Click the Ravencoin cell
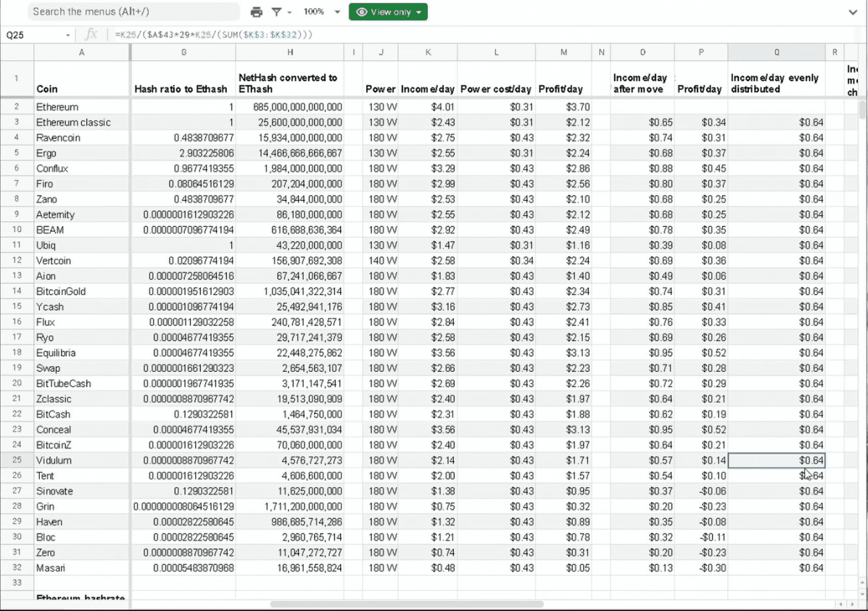The width and height of the screenshot is (868, 611). pyautogui.click(x=81, y=138)
